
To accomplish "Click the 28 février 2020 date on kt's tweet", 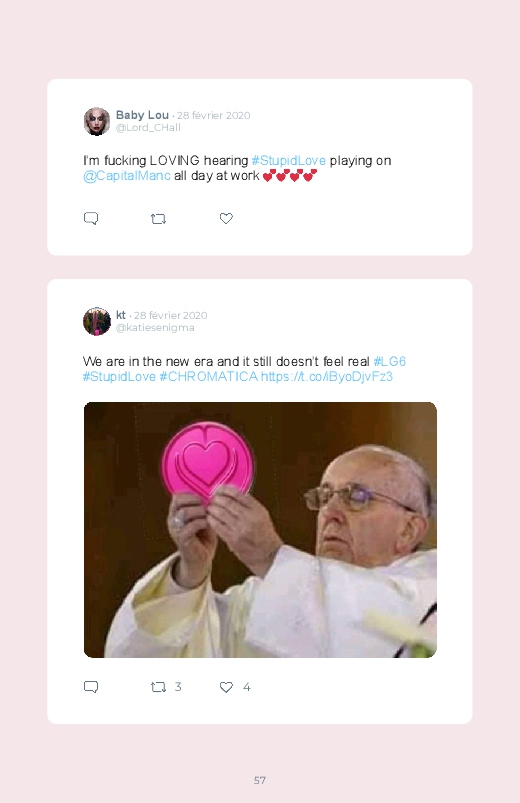I will (171, 315).
